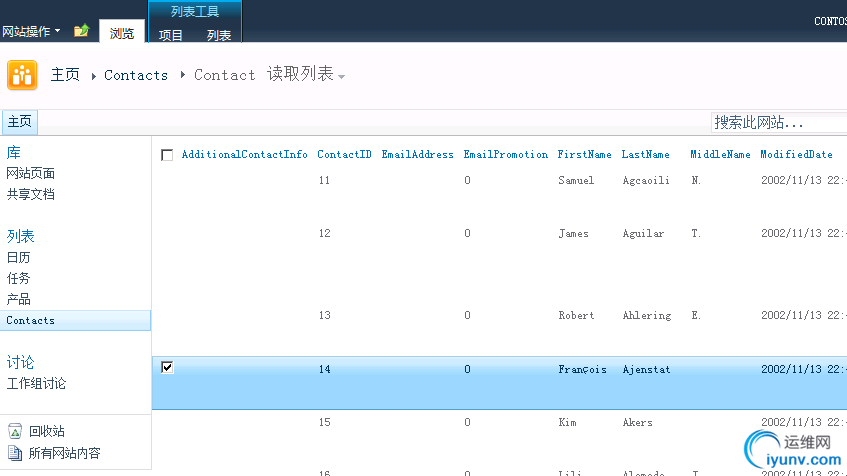Image resolution: width=847 pixels, height=476 pixels.
Task: Click the 主页 breadcrumb link
Action: [65, 75]
